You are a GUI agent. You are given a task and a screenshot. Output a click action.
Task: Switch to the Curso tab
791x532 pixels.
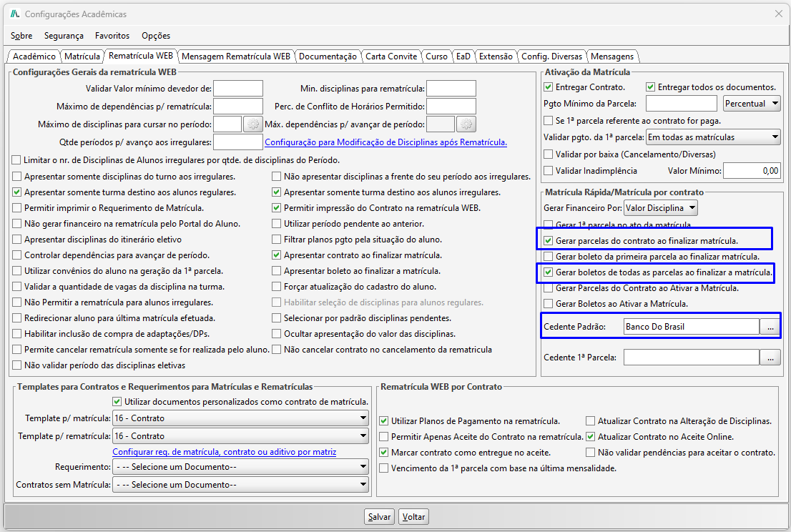coord(436,56)
